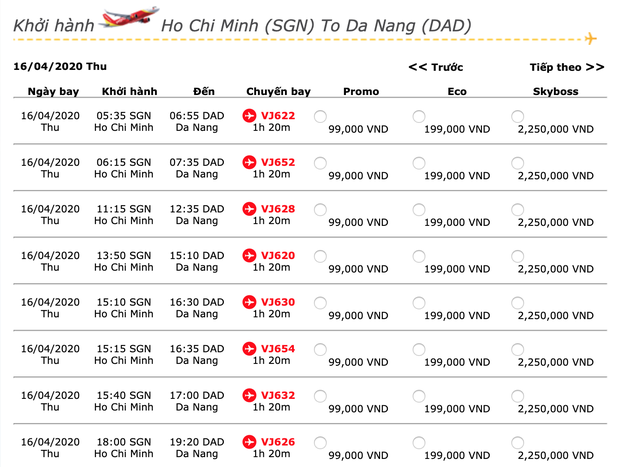620x467 pixels.
Task: Open flight VJ626 details link
Action: point(277,441)
